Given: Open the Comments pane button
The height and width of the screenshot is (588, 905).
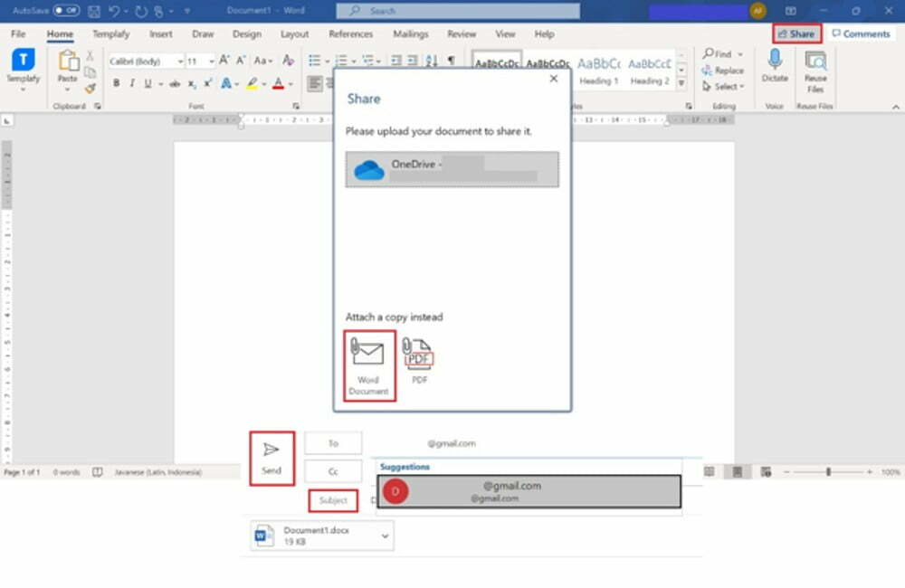Looking at the screenshot, I should point(861,33).
